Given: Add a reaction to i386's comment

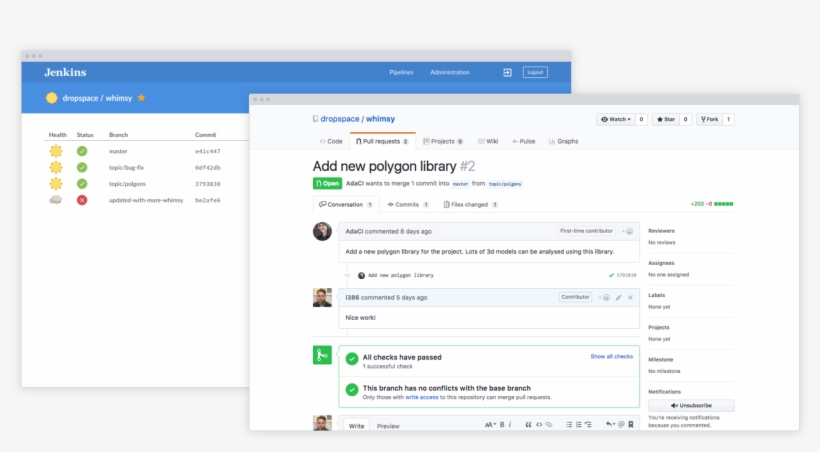Looking at the screenshot, I should [x=604, y=297].
